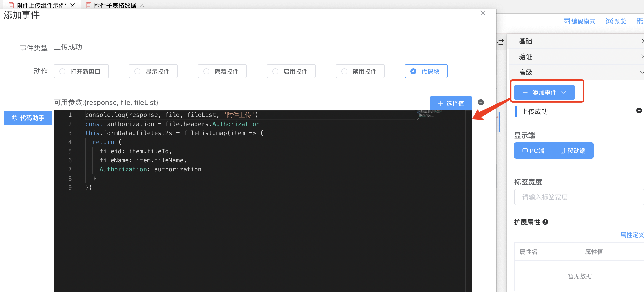Select the 打开新窗口 radio option

[x=81, y=71]
